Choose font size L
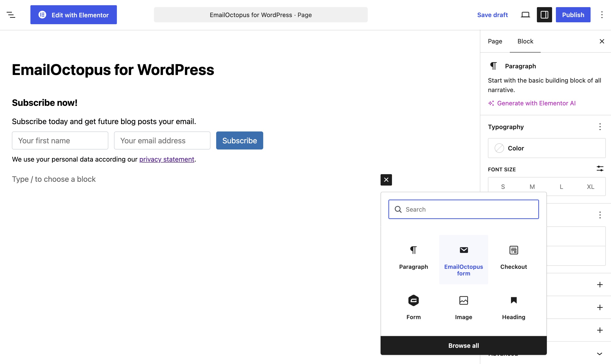 pyautogui.click(x=561, y=187)
